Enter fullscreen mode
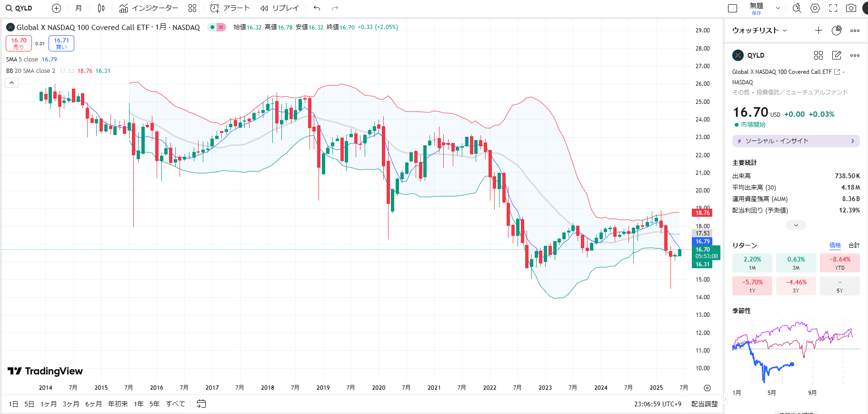 click(x=833, y=8)
